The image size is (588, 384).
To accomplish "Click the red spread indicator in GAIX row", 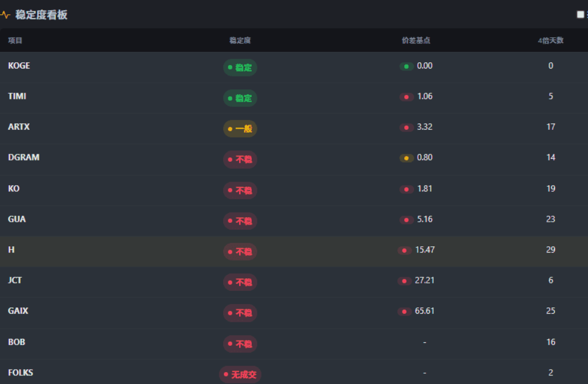I will tap(405, 312).
